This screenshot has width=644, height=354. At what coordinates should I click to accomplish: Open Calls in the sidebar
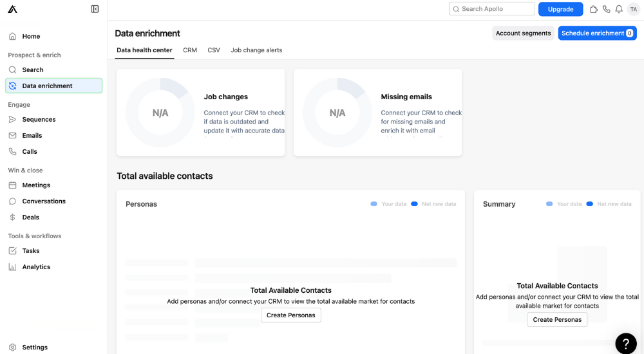(54, 151)
